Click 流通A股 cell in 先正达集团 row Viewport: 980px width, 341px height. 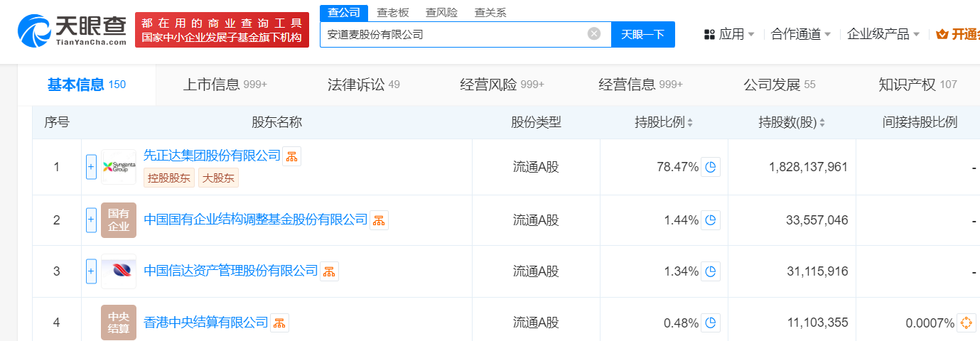[537, 167]
